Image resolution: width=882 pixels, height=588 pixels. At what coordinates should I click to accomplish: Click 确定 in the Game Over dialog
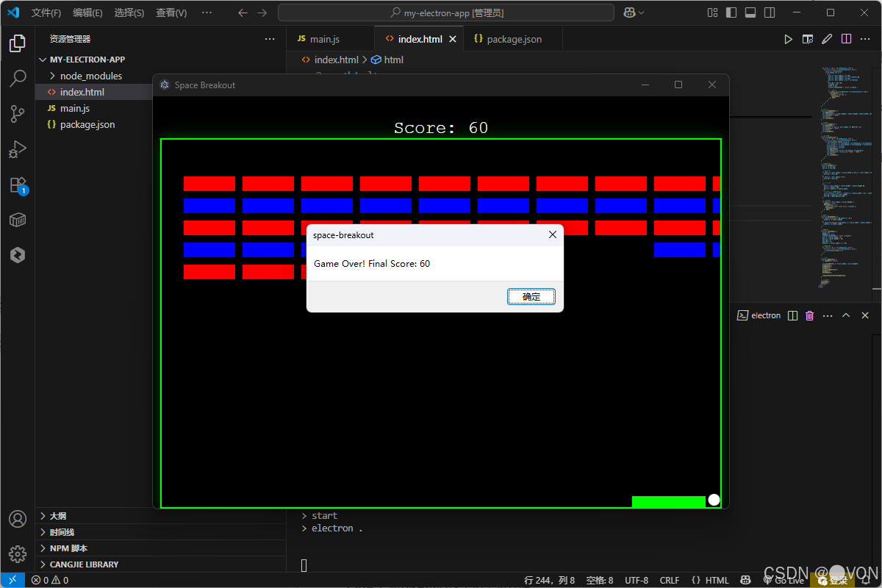coord(531,296)
